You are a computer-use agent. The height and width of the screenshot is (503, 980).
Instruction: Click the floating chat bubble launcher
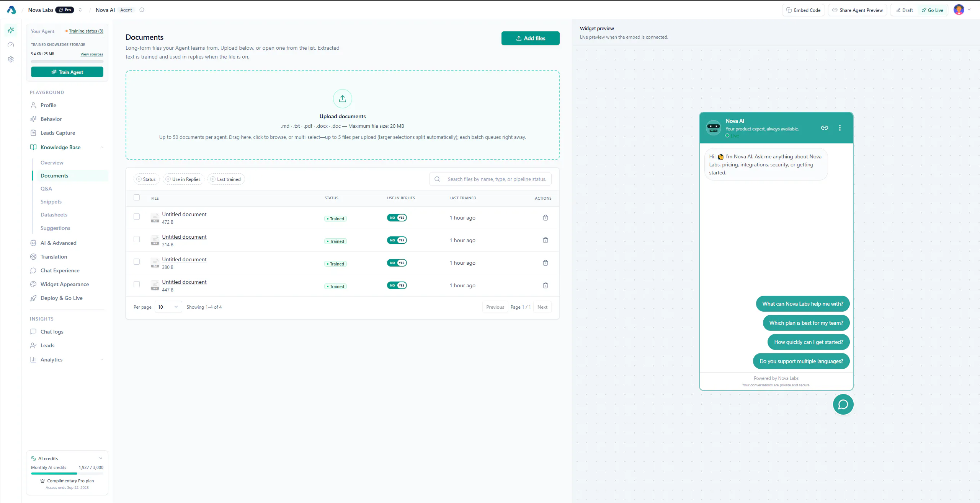click(x=843, y=404)
